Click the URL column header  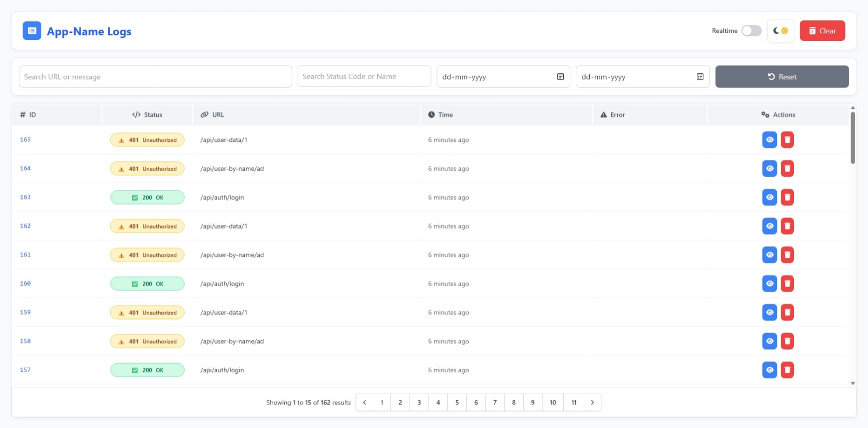click(x=307, y=114)
